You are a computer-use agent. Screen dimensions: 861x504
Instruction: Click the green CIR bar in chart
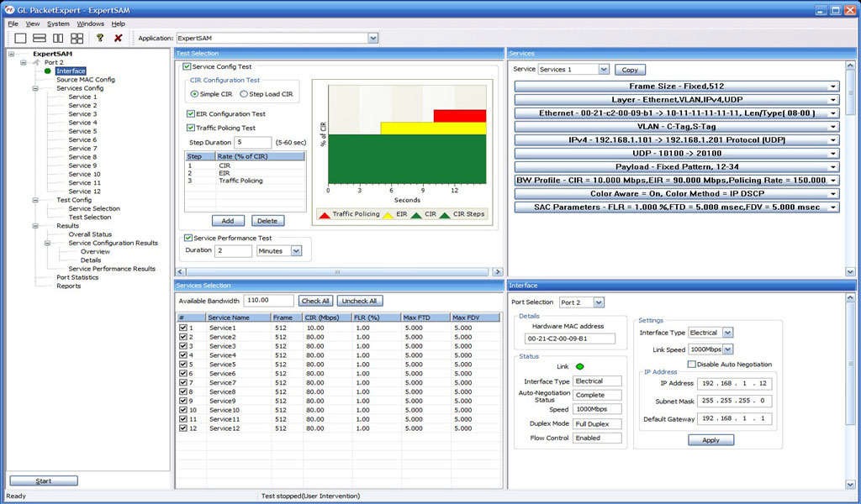click(407, 159)
